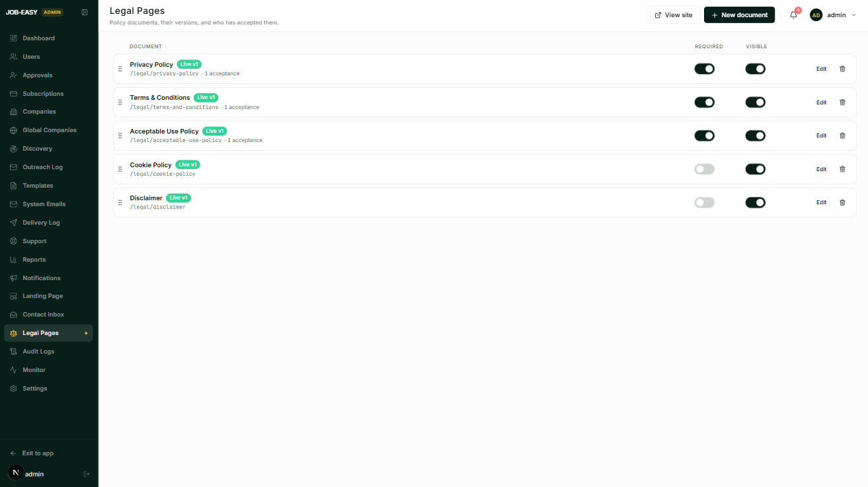Image resolution: width=868 pixels, height=487 pixels.
Task: Delete the Terms & Conditions document
Action: tap(842, 102)
